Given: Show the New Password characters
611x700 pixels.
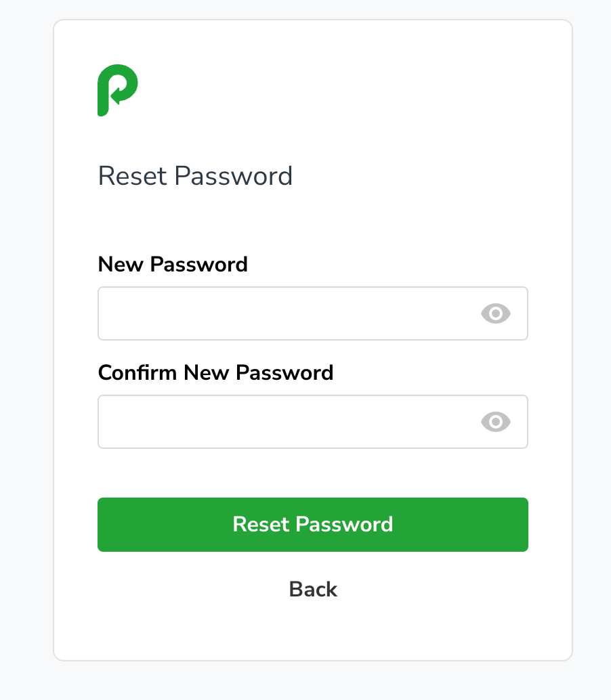Looking at the screenshot, I should [x=495, y=313].
